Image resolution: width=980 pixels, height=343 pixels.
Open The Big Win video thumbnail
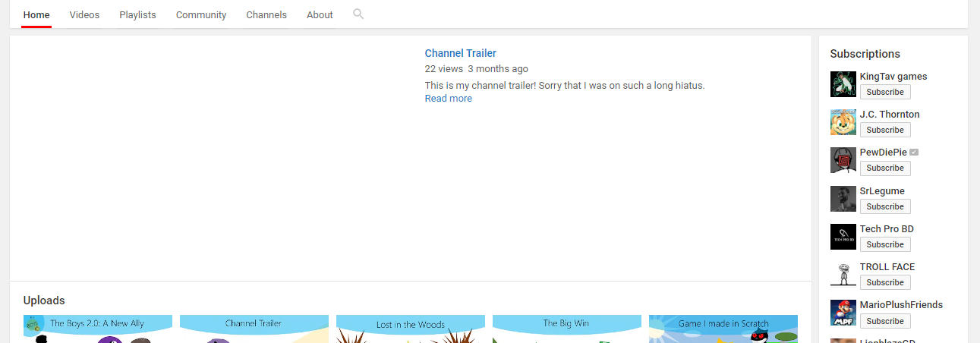coord(567,329)
